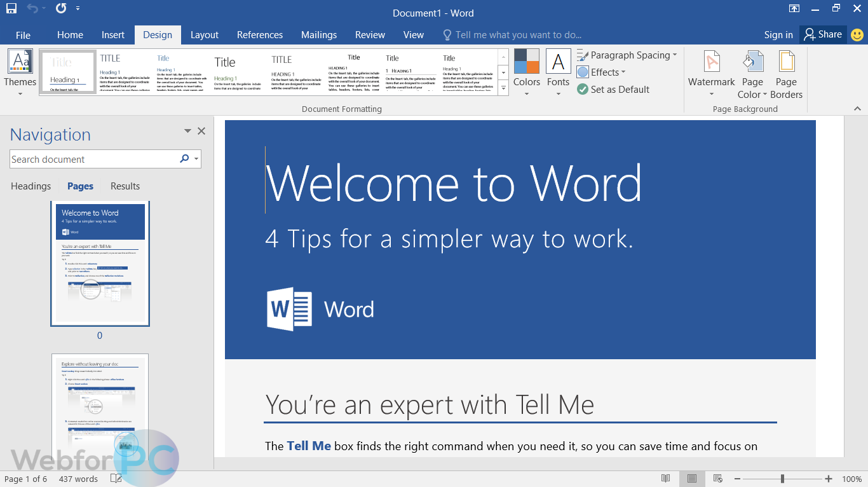
Task: Click the Save icon in quick access toolbar
Action: point(11,8)
